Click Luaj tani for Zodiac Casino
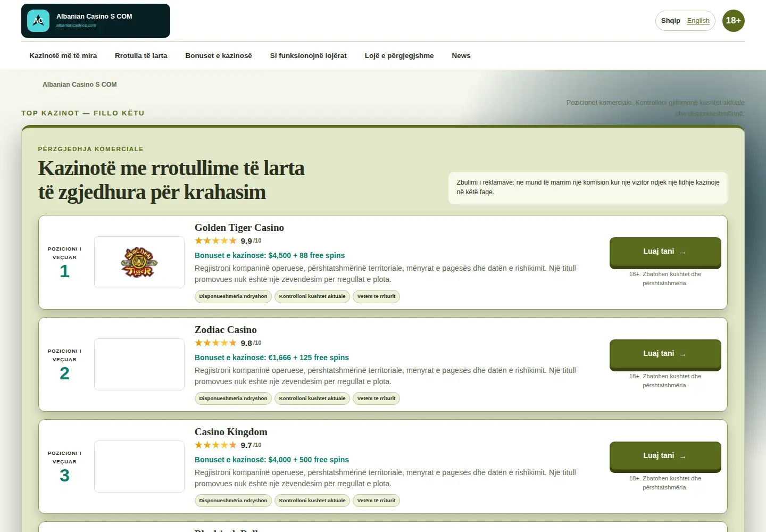The height and width of the screenshot is (532, 766). pyautogui.click(x=665, y=354)
